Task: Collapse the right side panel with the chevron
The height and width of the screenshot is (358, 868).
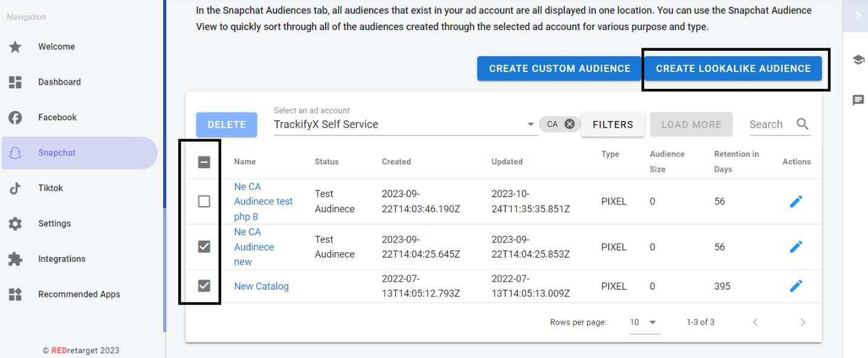Action: click(x=857, y=15)
